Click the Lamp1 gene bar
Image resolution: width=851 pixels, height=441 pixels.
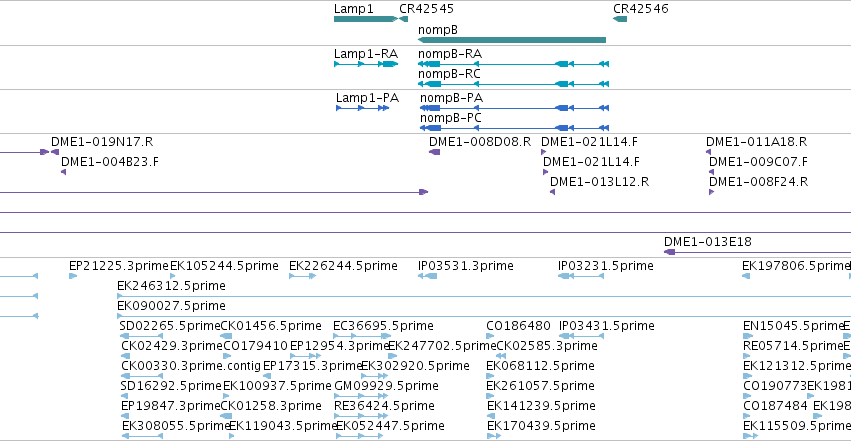pos(365,19)
